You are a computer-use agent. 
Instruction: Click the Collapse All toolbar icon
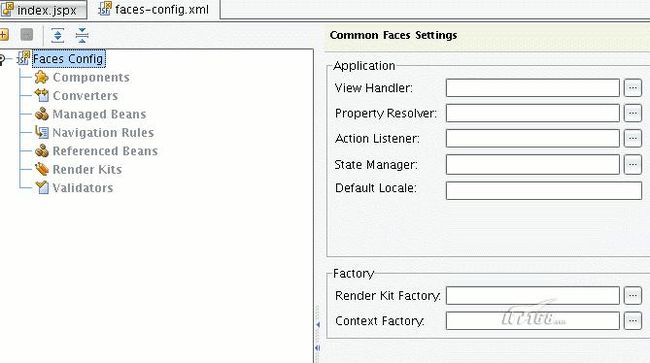(x=82, y=35)
